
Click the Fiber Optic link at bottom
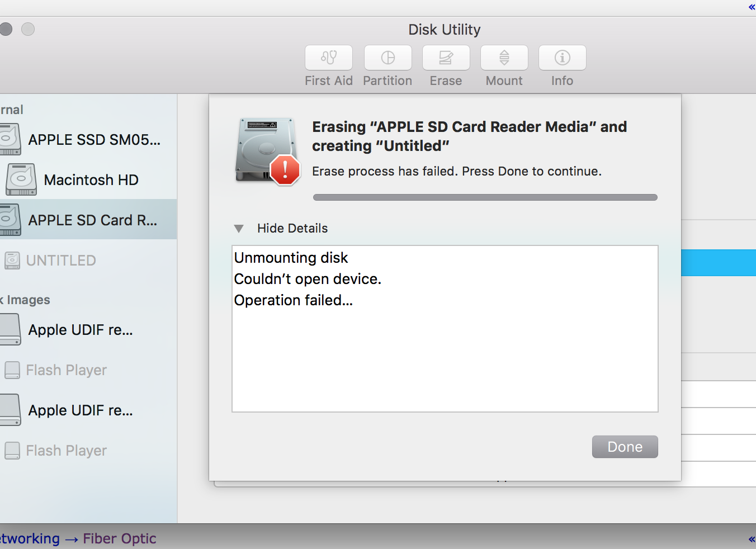[x=120, y=538]
